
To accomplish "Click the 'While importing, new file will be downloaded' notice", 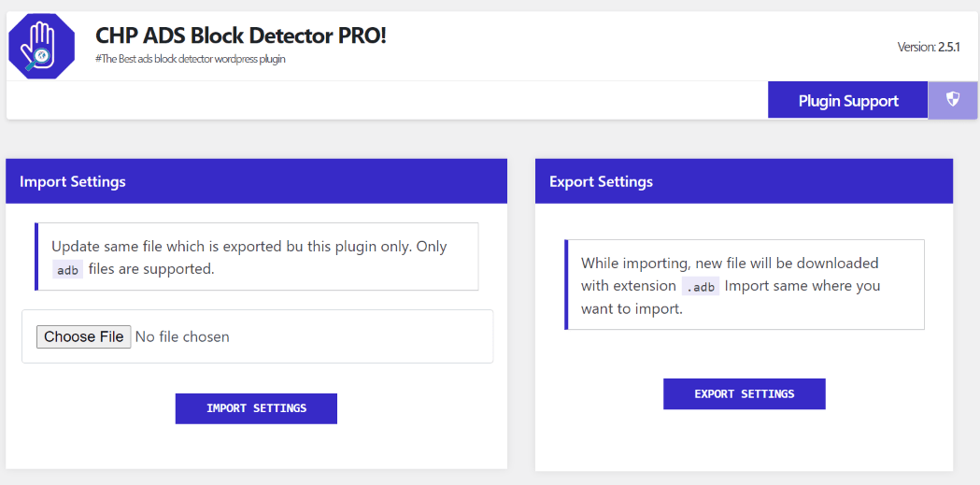I will click(x=745, y=284).
